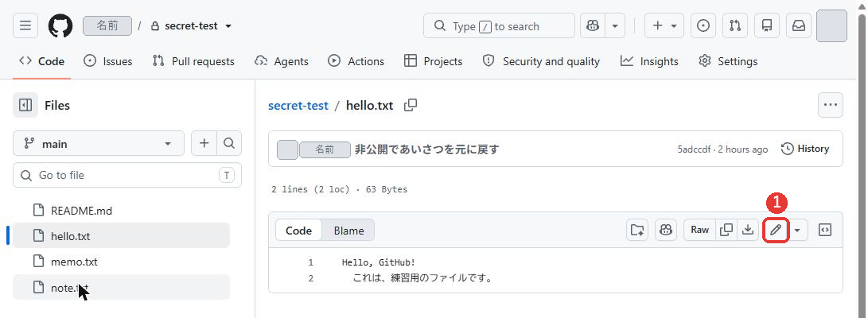Open the Security and quality tab
Screen dimensions: 868x318
point(541,61)
